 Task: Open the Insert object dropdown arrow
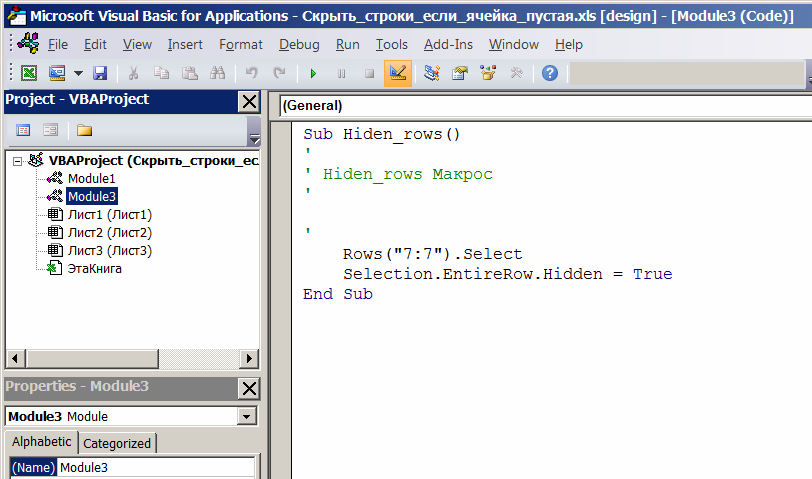click(78, 73)
